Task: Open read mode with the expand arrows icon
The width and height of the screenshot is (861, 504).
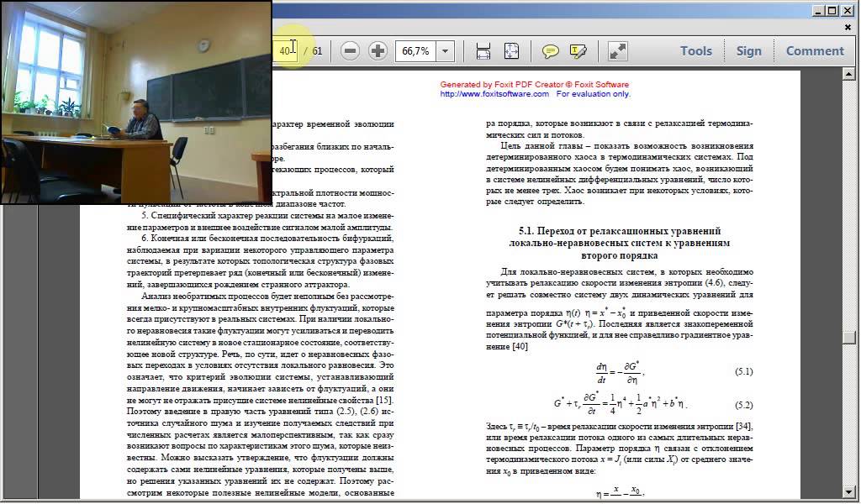Action: coord(618,51)
